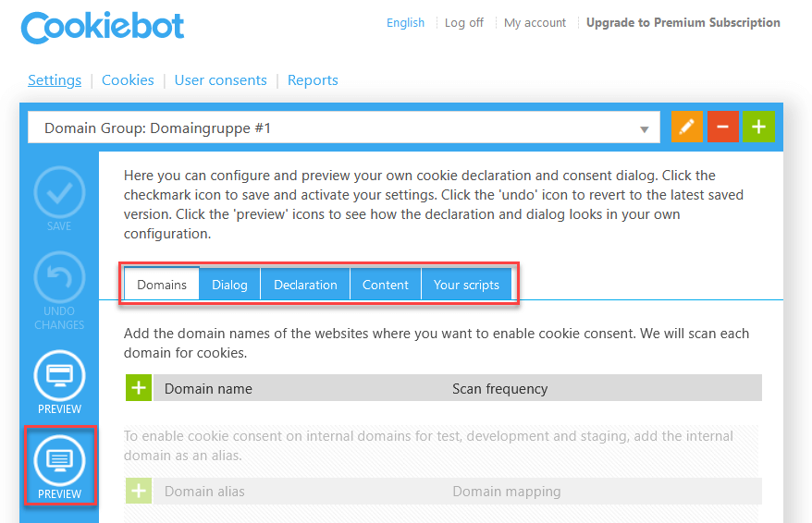Click the Cookiebot logo

pos(103,27)
